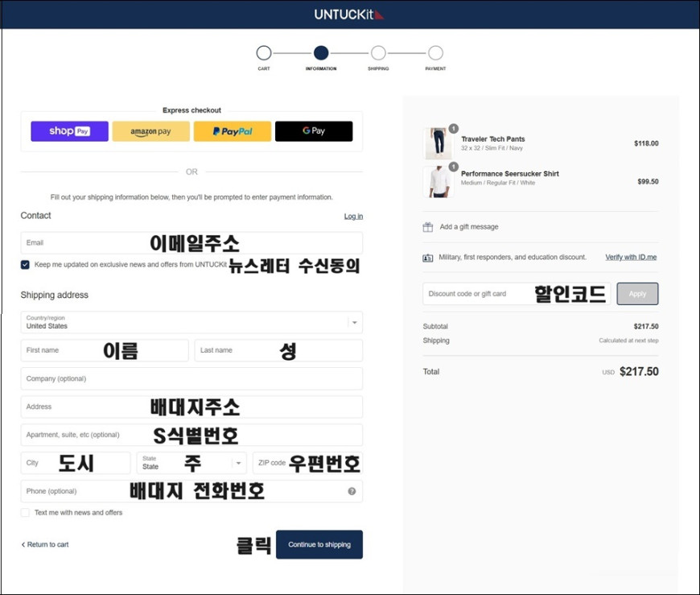
Task: Click the Traveler Tech Pants thumbnail
Action: tap(438, 143)
